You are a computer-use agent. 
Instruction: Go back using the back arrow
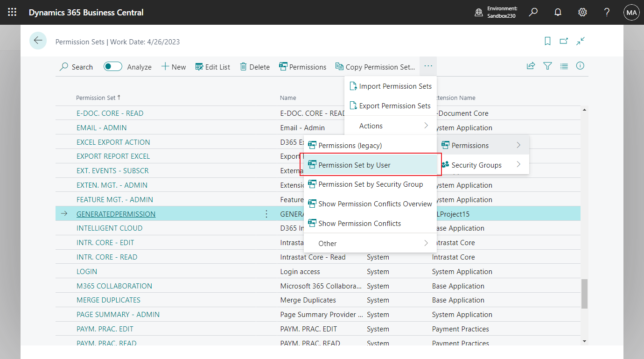[38, 41]
